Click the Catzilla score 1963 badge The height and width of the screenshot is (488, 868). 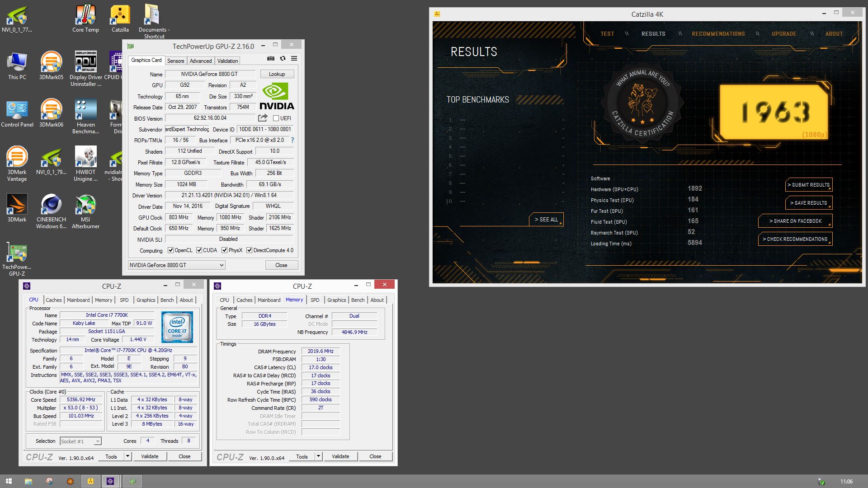[774, 112]
